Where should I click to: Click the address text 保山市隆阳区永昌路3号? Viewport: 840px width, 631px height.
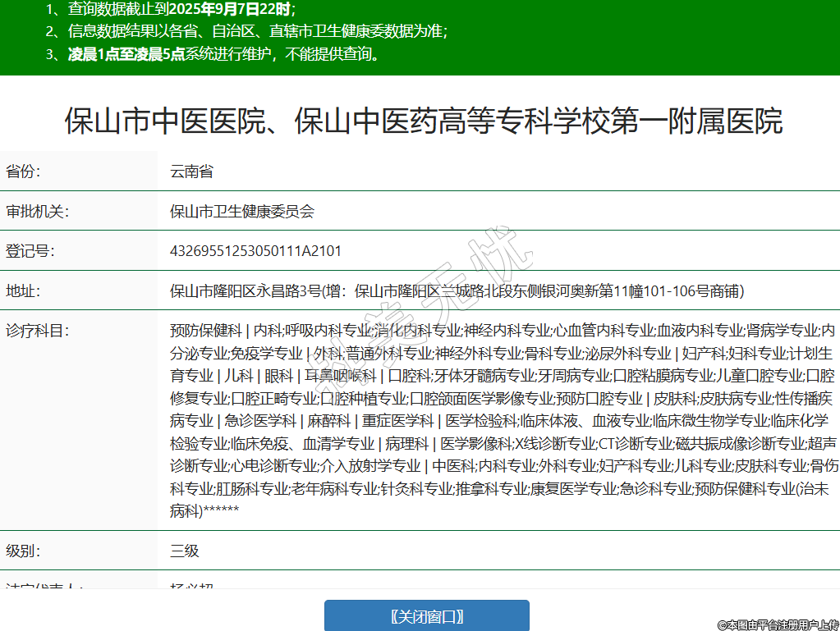tap(245, 290)
